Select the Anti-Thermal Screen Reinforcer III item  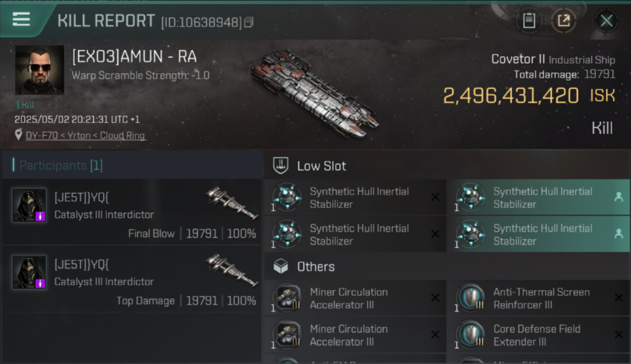(x=538, y=298)
